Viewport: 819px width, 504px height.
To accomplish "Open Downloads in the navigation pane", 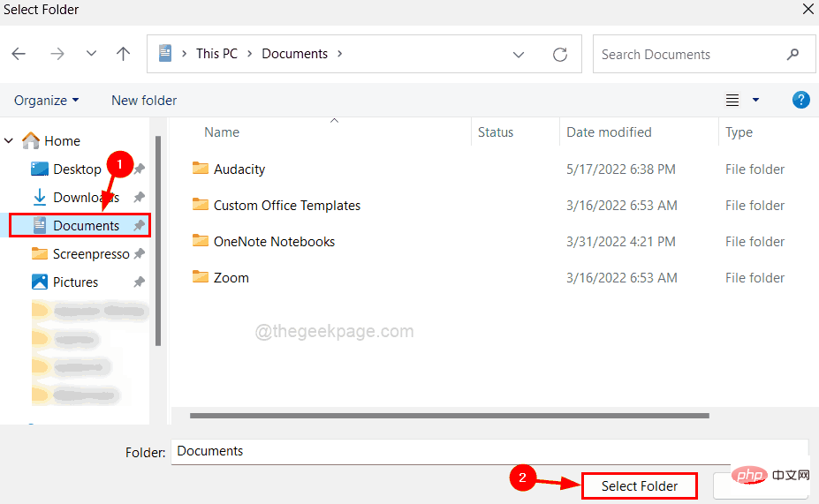I will click(x=87, y=197).
